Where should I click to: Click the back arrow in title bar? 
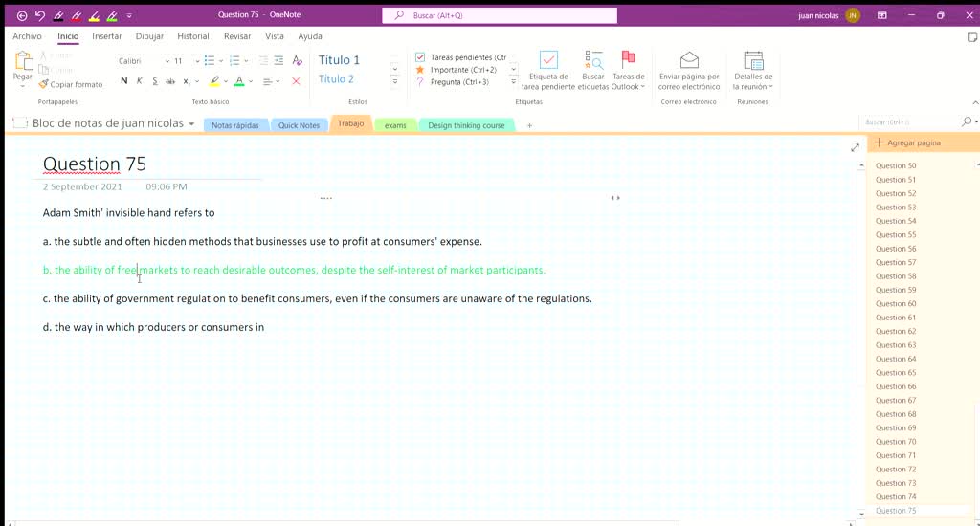point(22,15)
